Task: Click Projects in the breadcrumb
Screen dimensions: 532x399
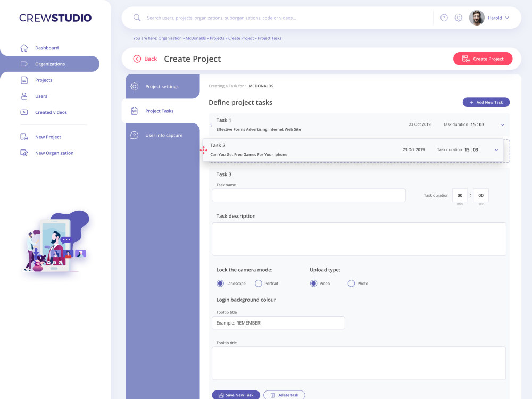Action: (x=217, y=38)
